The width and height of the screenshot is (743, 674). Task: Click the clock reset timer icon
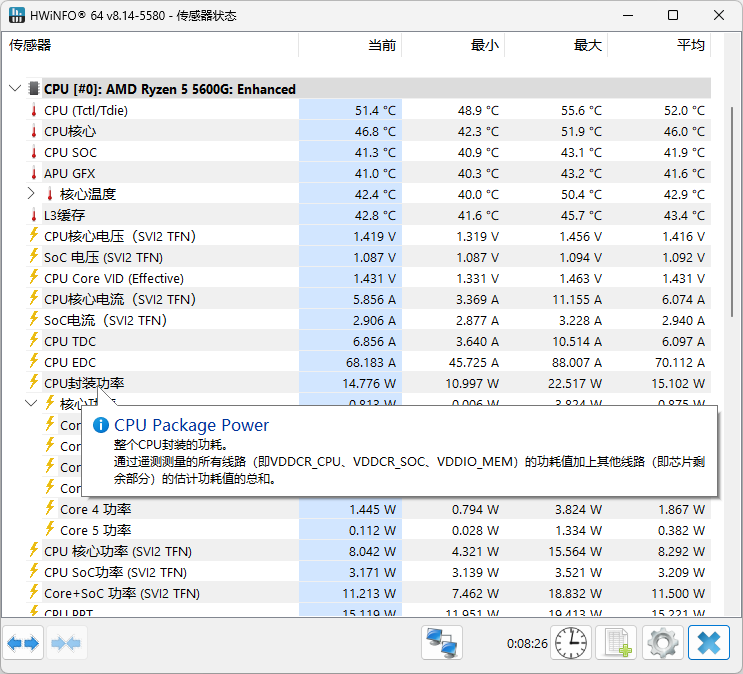(572, 643)
